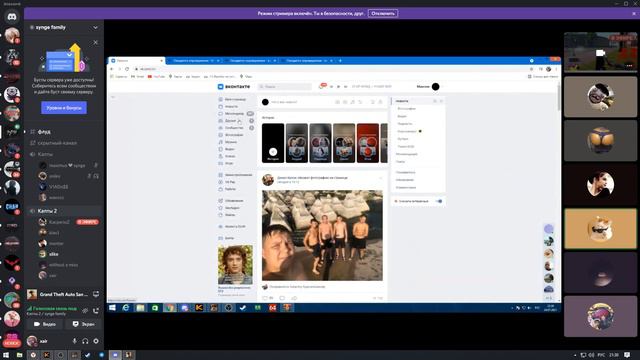This screenshot has height=360, width=640.
Task: Open the Windows notification center icon
Action: (627, 355)
